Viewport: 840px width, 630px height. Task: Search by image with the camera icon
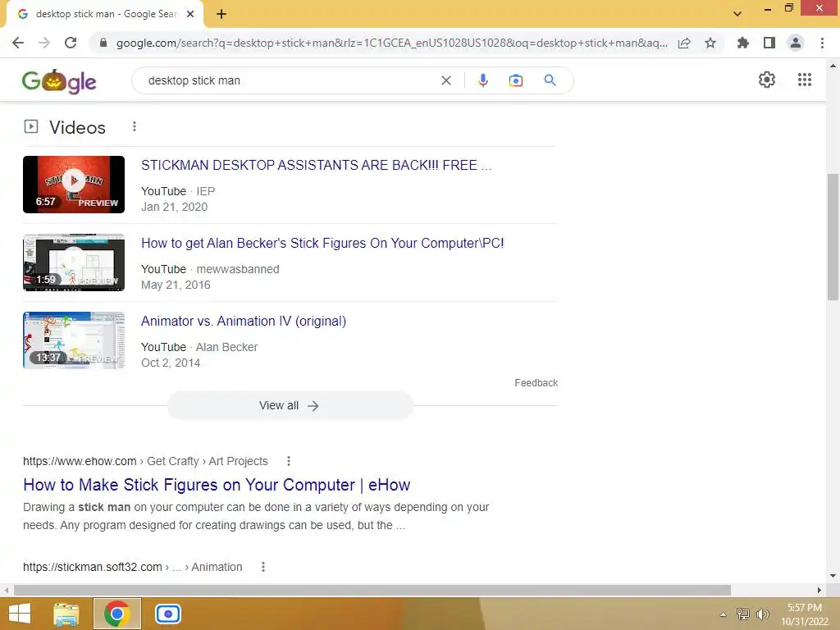(x=516, y=80)
